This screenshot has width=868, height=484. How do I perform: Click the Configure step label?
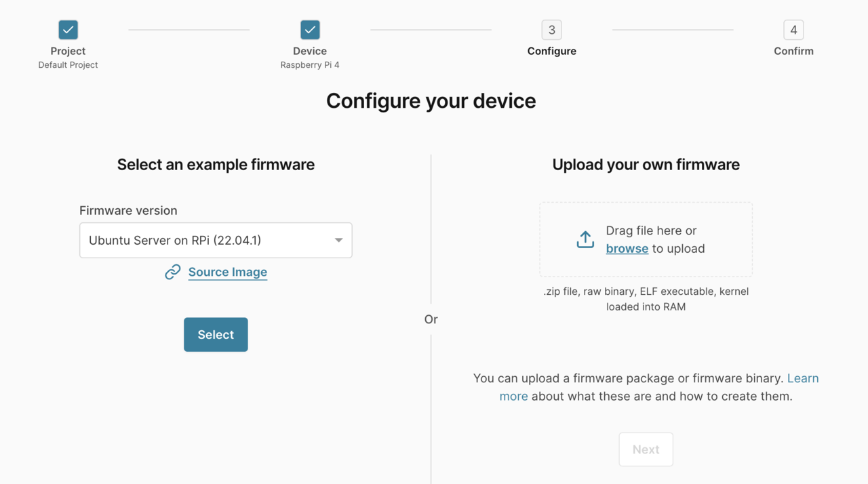pyautogui.click(x=551, y=51)
